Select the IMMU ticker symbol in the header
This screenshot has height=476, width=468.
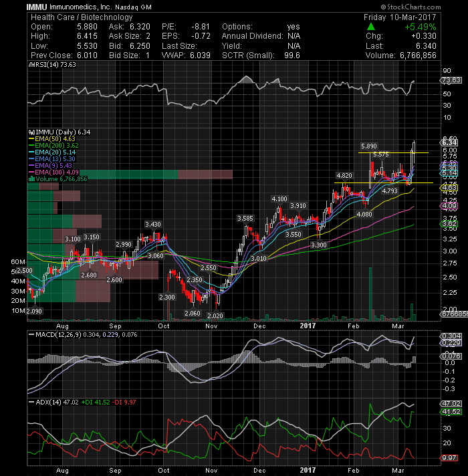point(36,7)
